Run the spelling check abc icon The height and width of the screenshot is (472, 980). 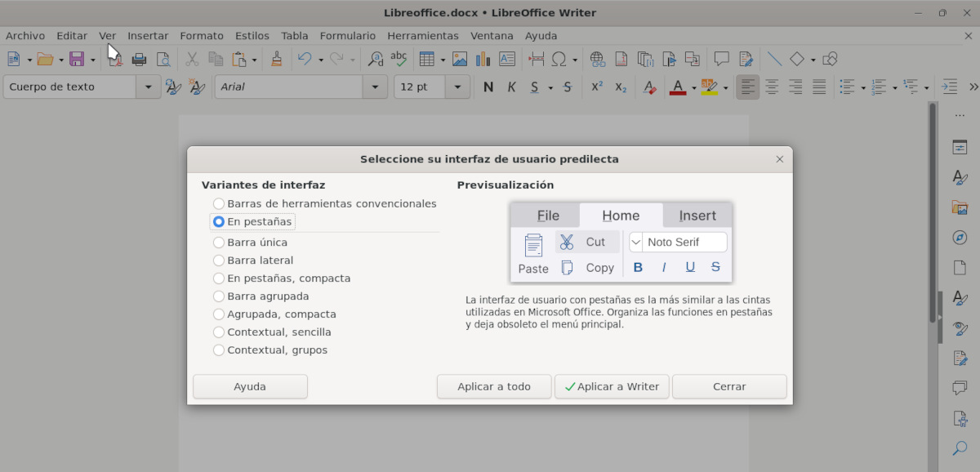click(399, 59)
